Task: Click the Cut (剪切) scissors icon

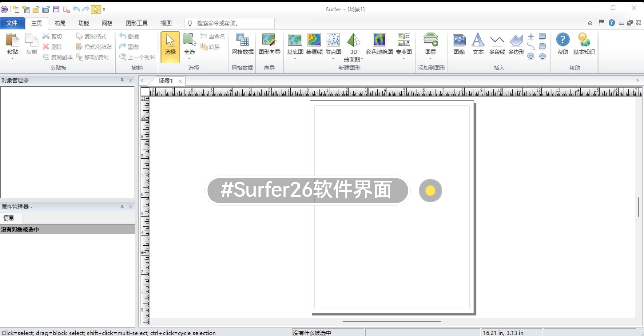Action: pos(46,36)
